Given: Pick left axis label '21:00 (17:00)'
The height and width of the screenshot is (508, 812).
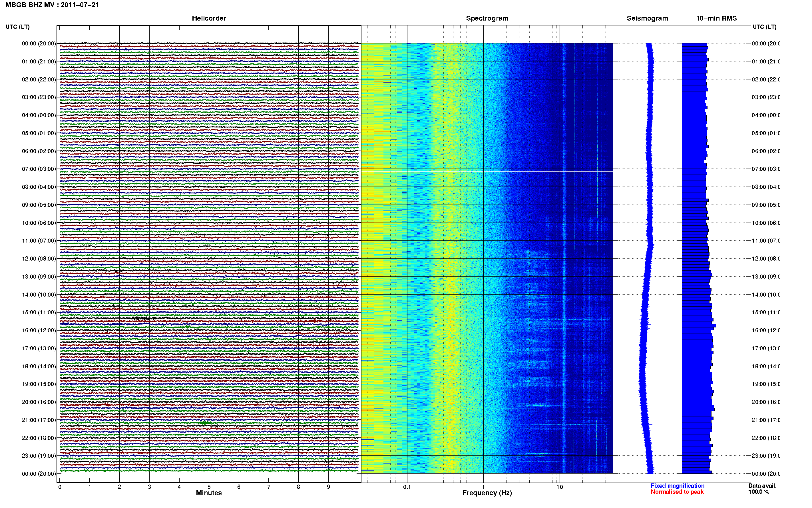Looking at the screenshot, I should (x=39, y=420).
